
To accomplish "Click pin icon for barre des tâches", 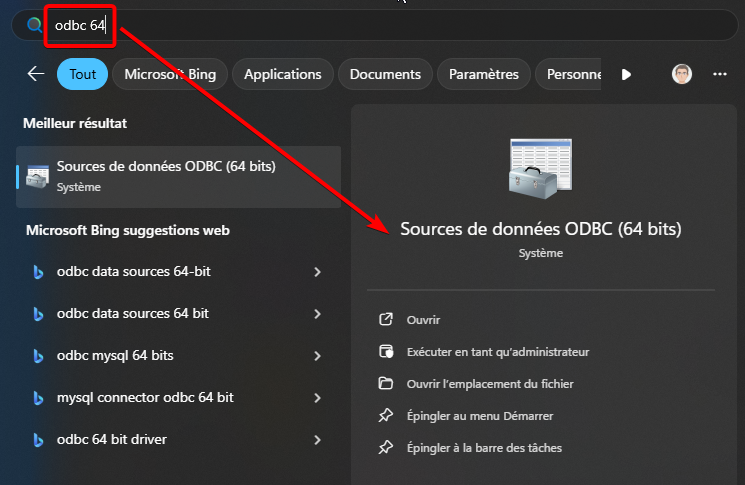I will [x=386, y=447].
